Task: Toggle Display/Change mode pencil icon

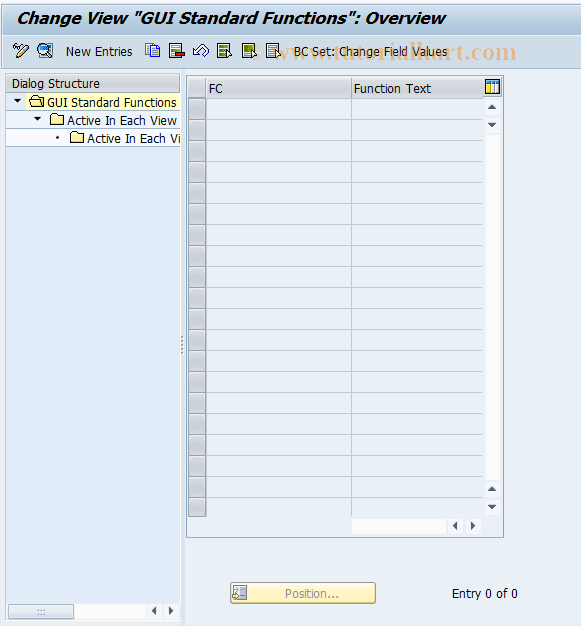Action: 20,51
